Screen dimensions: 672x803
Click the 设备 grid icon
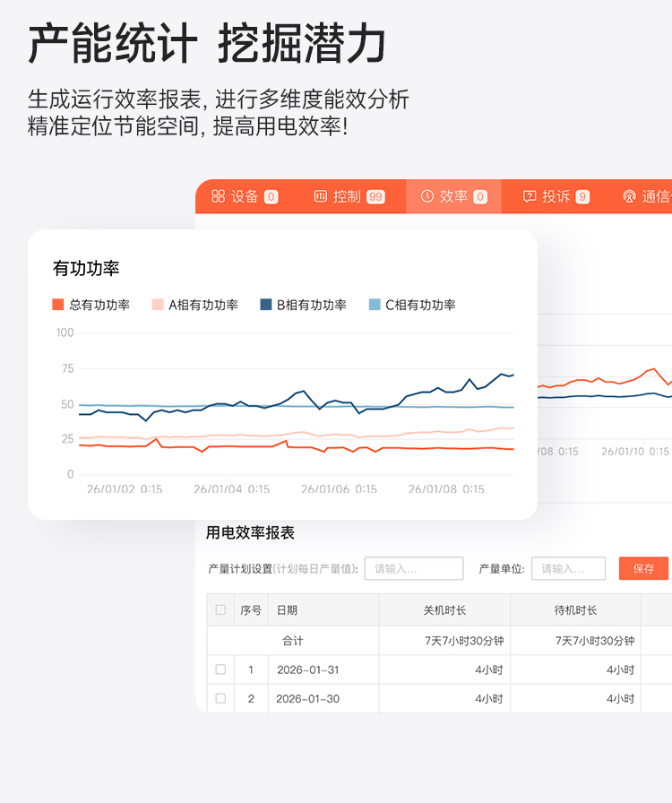[219, 196]
